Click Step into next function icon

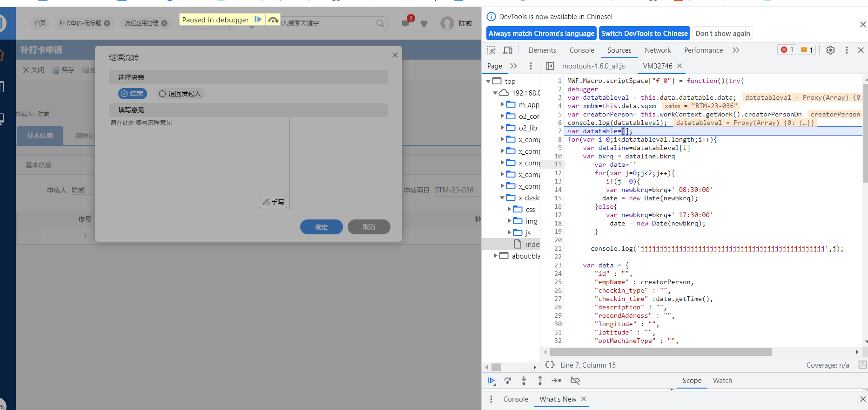524,381
